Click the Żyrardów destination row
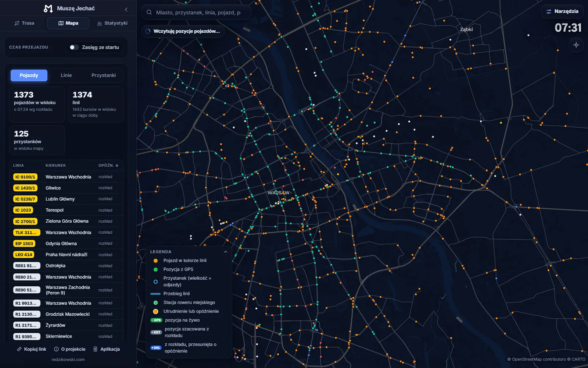Image resolution: width=588 pixels, height=368 pixels. 66,325
